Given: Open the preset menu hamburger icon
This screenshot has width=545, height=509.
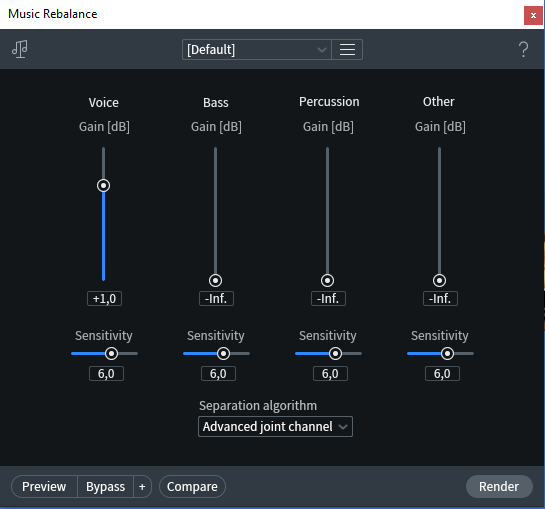Looking at the screenshot, I should click(347, 49).
